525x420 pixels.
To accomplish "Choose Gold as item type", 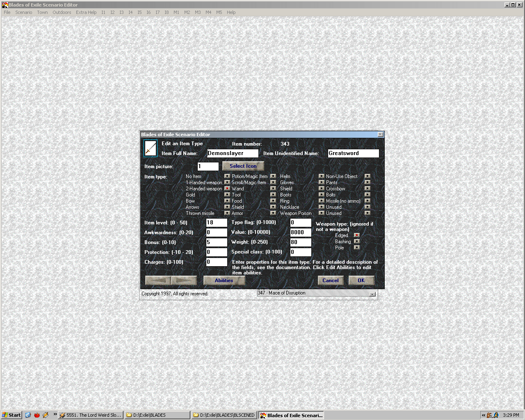I will [227, 195].
